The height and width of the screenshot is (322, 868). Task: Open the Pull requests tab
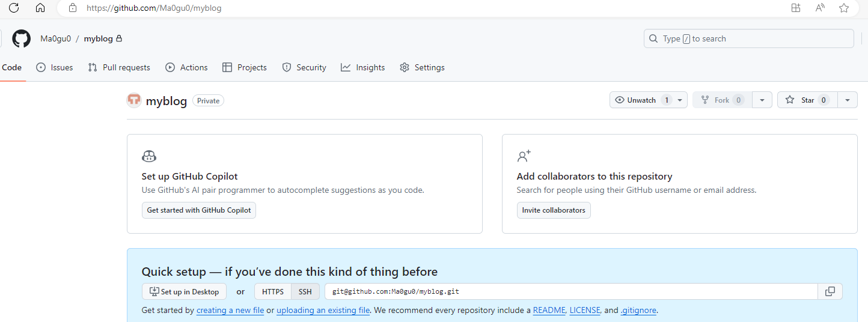click(119, 67)
